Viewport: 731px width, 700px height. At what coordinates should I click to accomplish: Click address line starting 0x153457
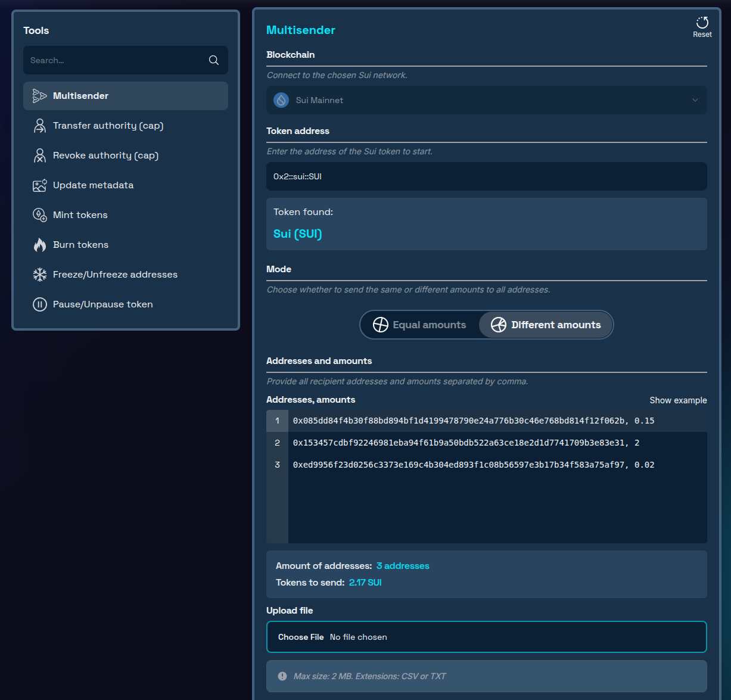pyautogui.click(x=466, y=443)
